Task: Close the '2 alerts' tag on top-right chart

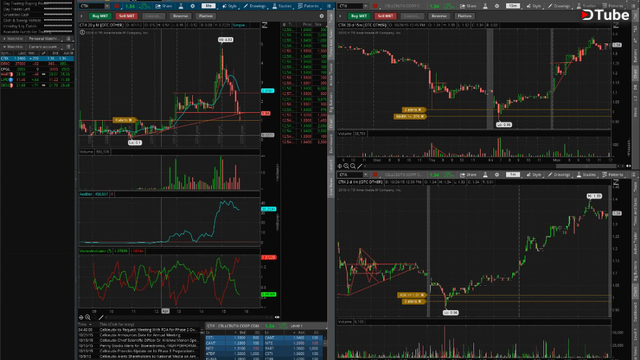Action: (420, 110)
